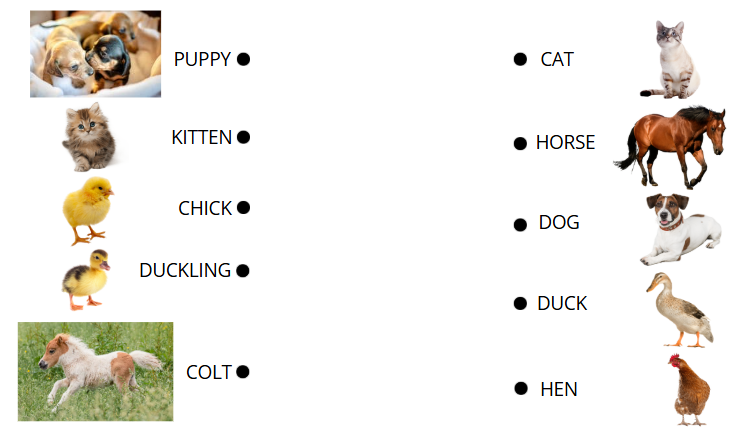
Task: Click the colt running in grass photo
Action: [96, 372]
